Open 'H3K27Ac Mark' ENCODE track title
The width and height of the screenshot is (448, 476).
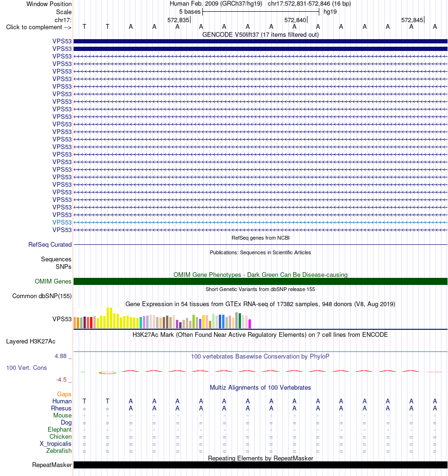click(260, 334)
